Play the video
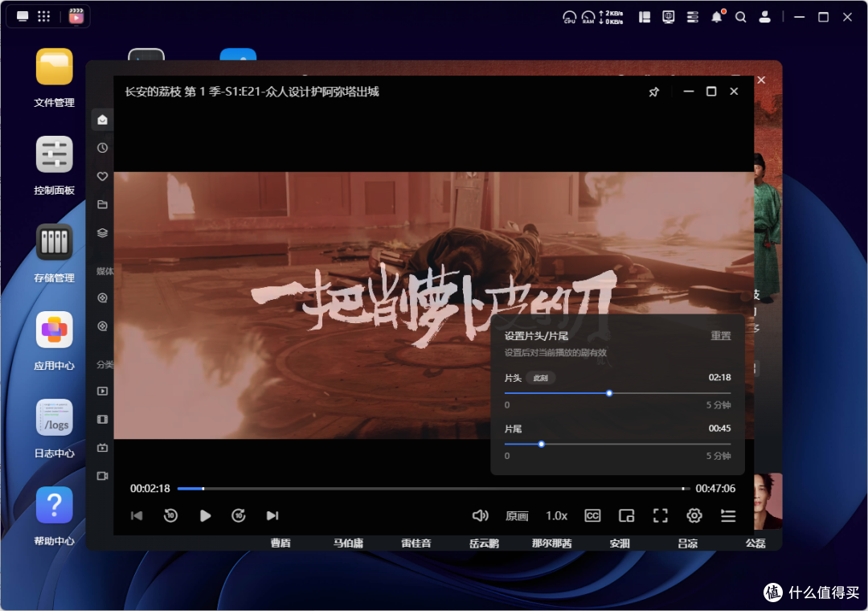868x611 pixels. (205, 515)
